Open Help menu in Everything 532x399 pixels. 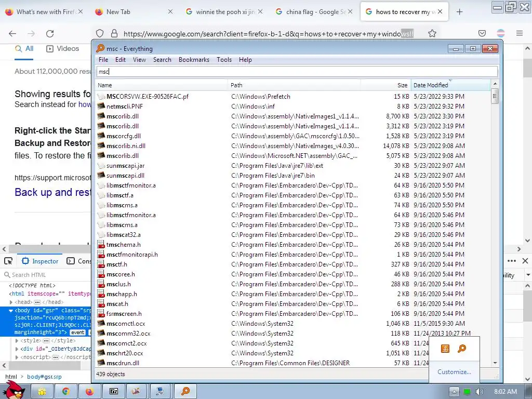[x=245, y=60]
